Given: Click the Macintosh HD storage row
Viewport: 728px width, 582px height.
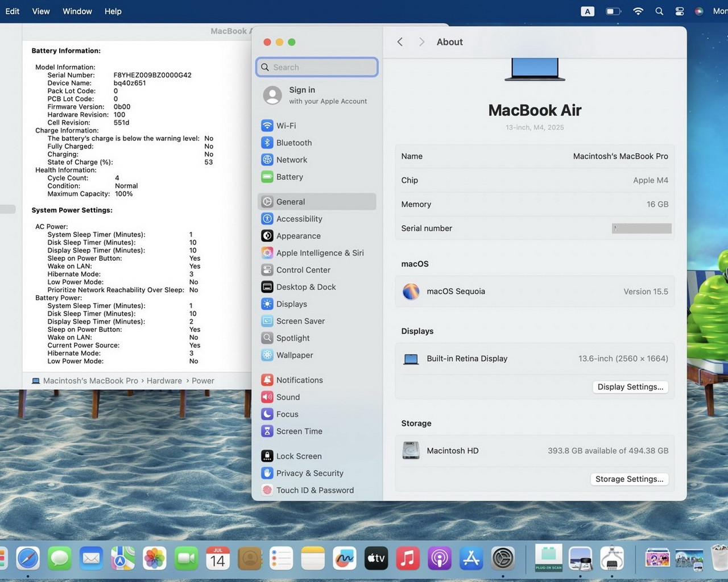Looking at the screenshot, I should [x=535, y=451].
